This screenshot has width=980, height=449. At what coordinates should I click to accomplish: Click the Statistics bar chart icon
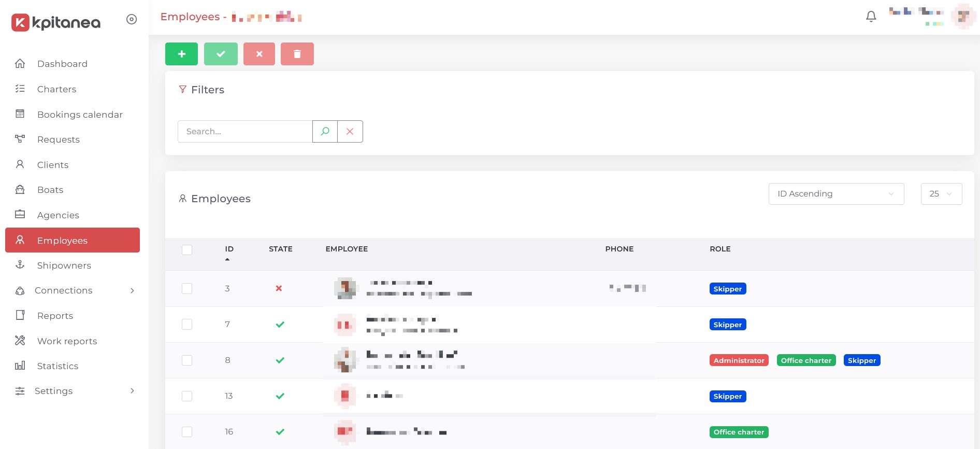pos(20,366)
